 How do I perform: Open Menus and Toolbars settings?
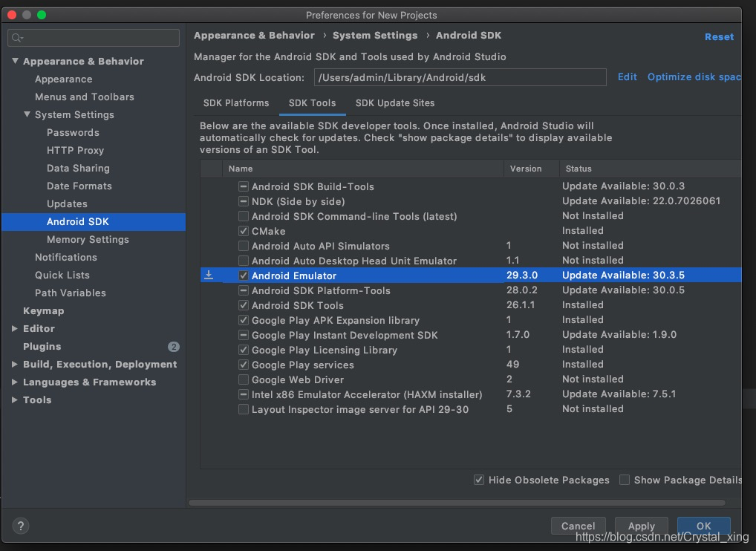pos(85,97)
